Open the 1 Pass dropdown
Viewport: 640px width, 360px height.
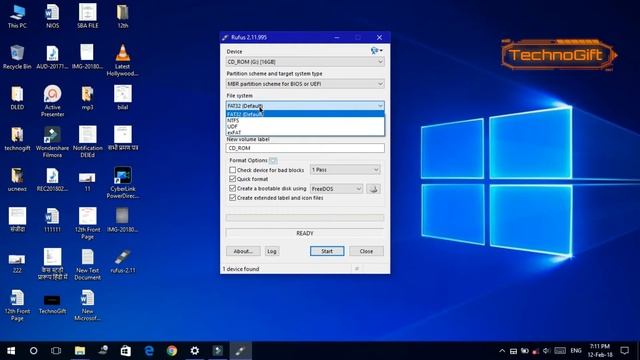[345, 169]
